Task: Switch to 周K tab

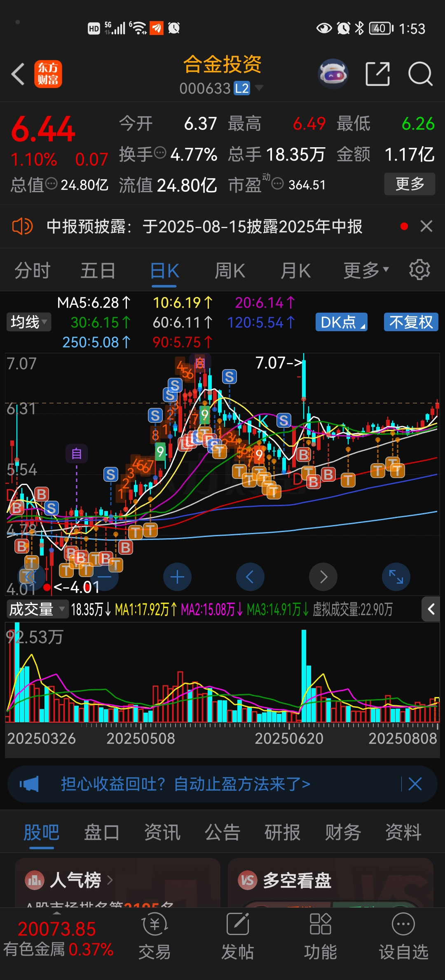Action: (x=230, y=271)
